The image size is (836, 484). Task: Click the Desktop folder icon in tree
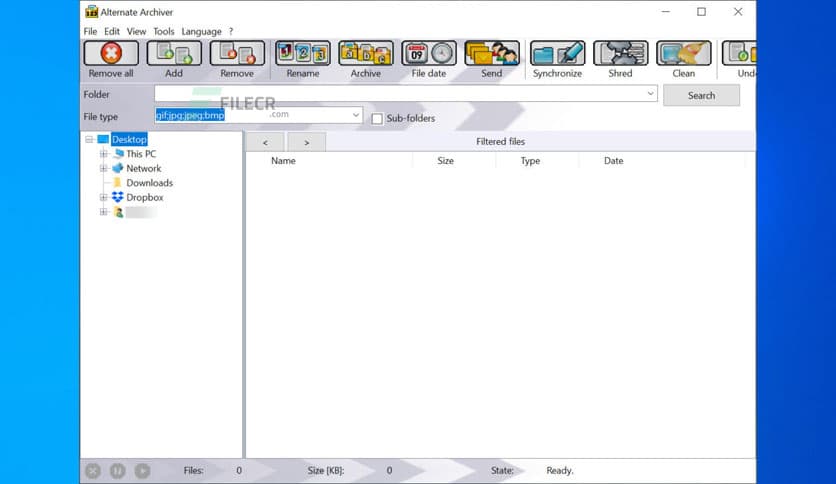103,139
